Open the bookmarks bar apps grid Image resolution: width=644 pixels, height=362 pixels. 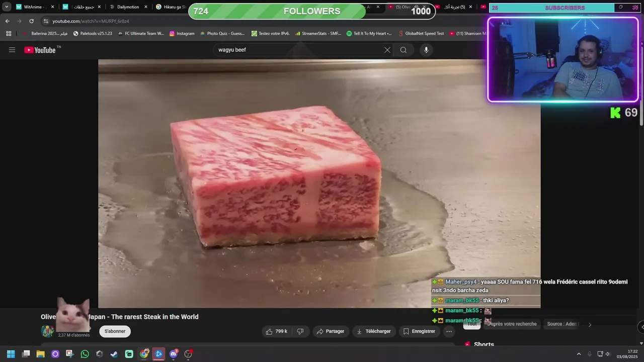coord(9,34)
